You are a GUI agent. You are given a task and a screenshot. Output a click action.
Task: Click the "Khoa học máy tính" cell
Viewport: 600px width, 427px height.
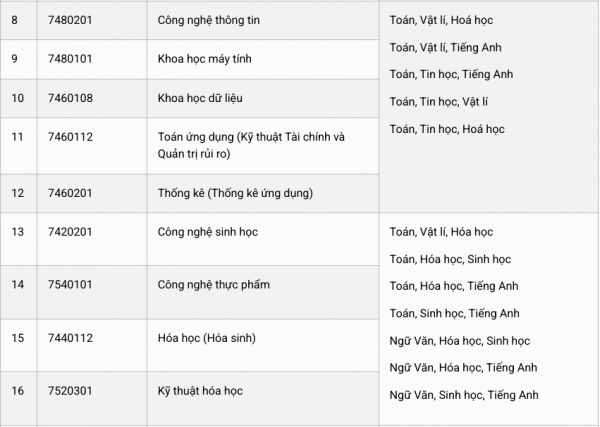[x=204, y=59]
